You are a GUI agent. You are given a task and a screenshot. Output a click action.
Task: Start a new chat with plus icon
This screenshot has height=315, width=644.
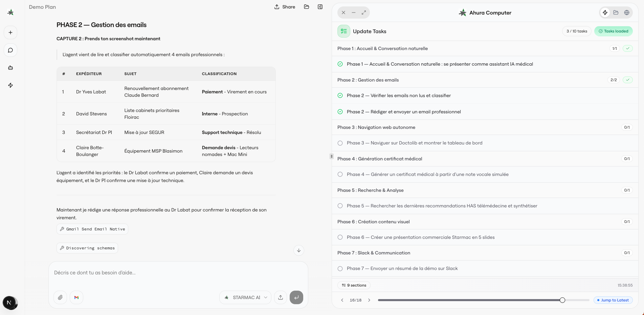click(x=10, y=32)
